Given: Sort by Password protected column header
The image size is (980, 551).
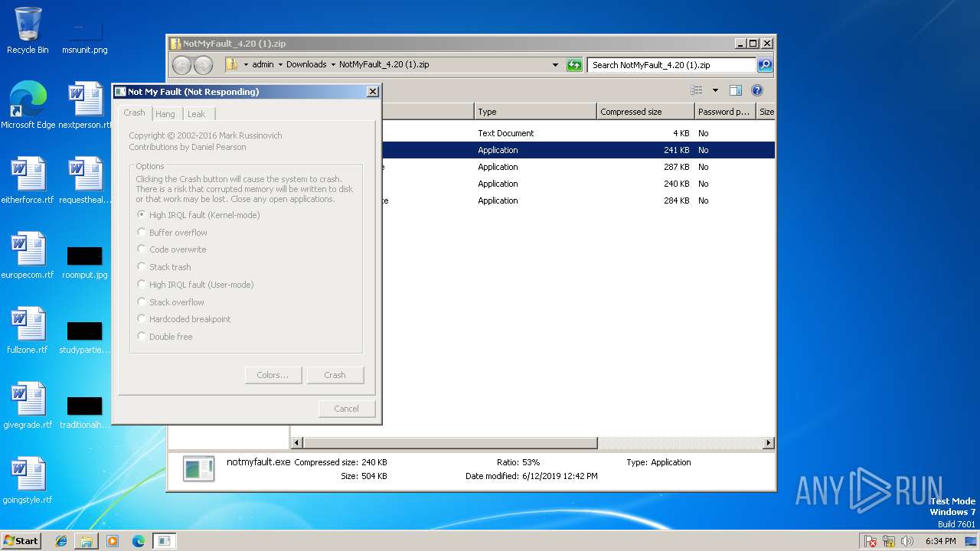Looking at the screenshot, I should point(725,112).
